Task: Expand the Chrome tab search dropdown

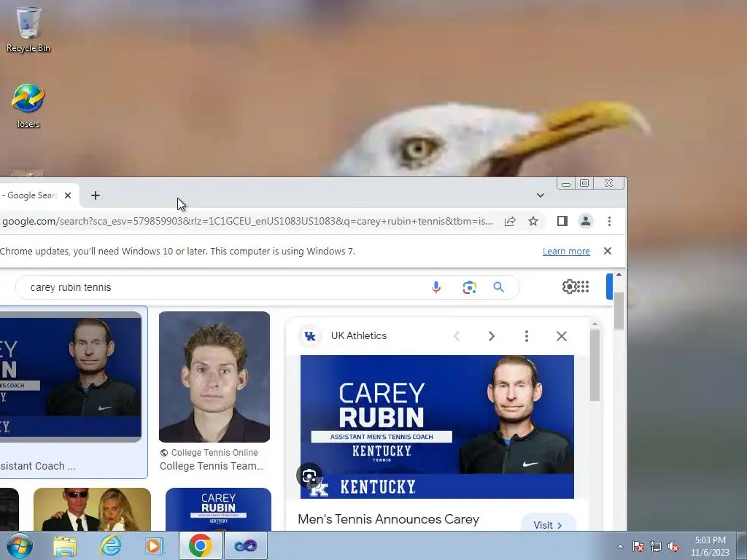Action: point(541,195)
